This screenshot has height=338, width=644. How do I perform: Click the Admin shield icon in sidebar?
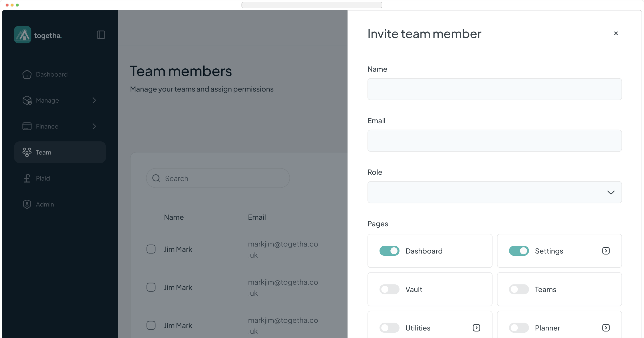[27, 204]
